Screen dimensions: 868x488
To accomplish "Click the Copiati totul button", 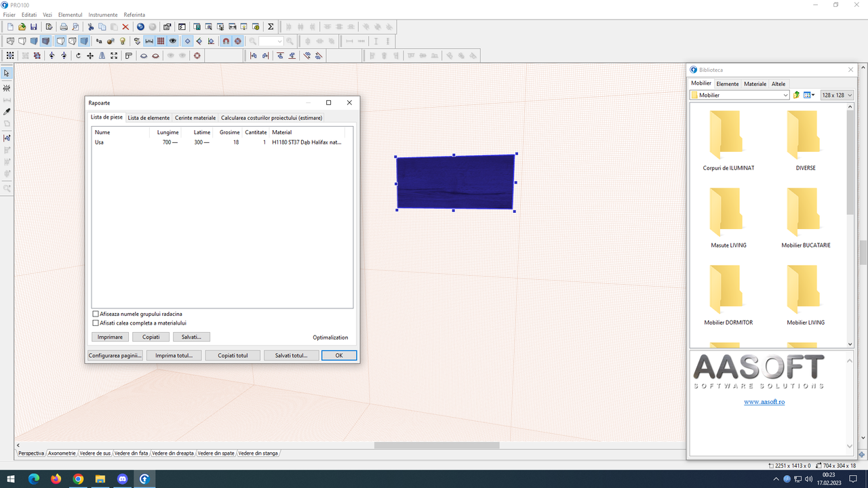I will 233,355.
